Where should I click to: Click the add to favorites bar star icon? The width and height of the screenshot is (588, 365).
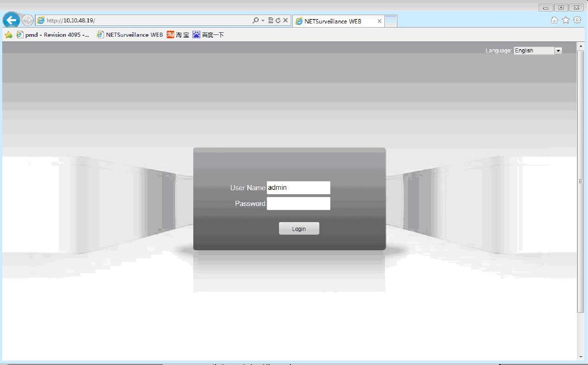tap(9, 35)
